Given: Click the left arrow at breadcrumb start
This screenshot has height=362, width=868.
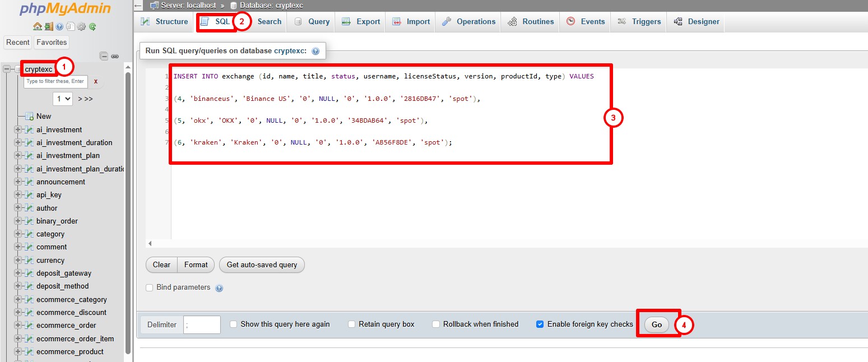Looking at the screenshot, I should click(x=139, y=6).
